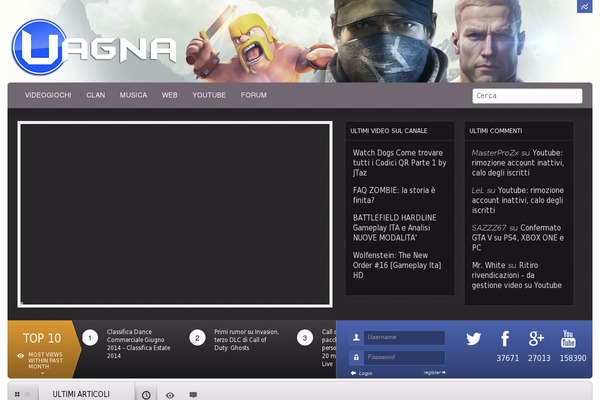Click the Google Plus count 27013
The image size is (600, 400).
(539, 358)
